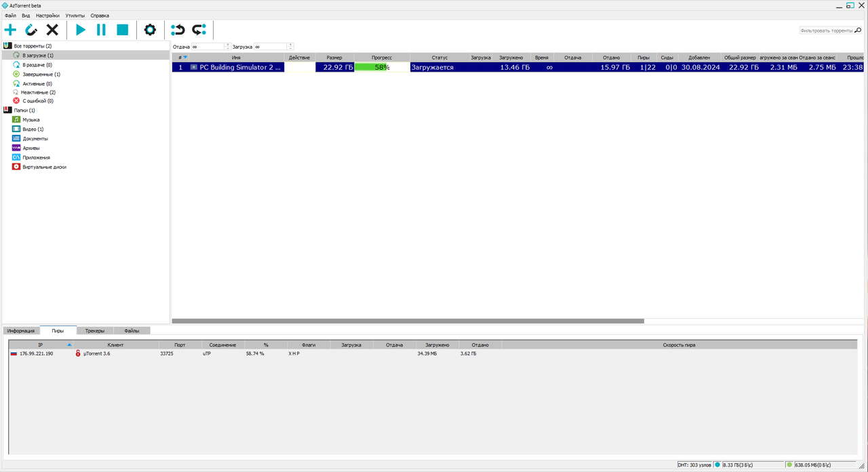Click the Неактивные grey status icon
Screen dimensions: 868x472
point(16,92)
